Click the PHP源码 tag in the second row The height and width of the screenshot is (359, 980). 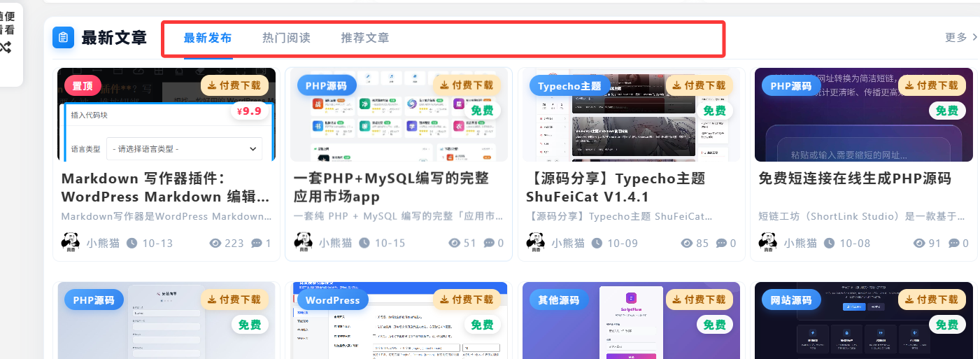click(x=95, y=300)
